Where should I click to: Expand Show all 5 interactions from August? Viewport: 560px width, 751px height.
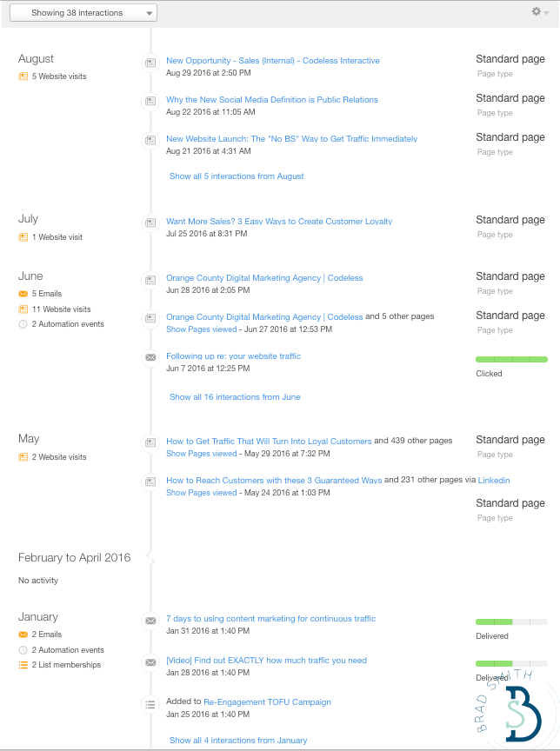pos(237,176)
